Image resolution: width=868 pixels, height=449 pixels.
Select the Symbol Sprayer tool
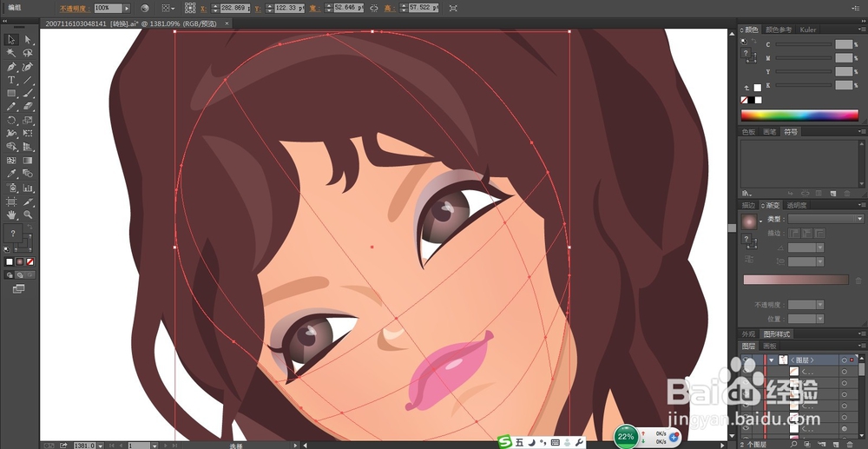click(x=11, y=188)
